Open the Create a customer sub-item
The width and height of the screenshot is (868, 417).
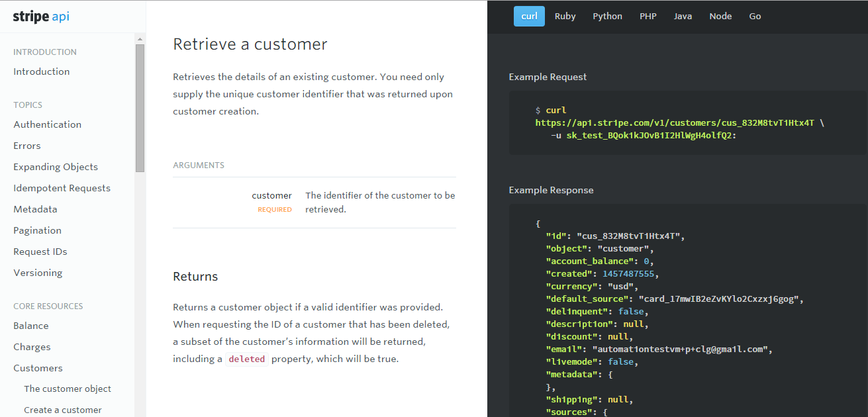[63, 410]
